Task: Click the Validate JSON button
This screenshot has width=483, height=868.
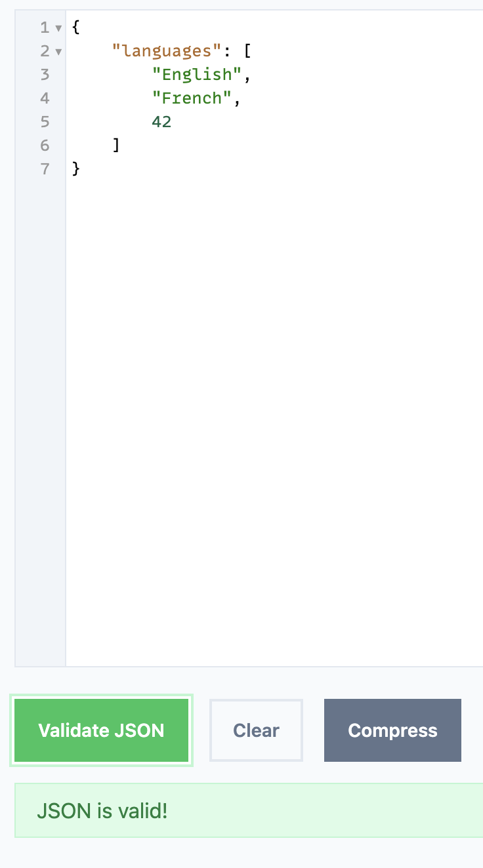Action: tap(101, 730)
